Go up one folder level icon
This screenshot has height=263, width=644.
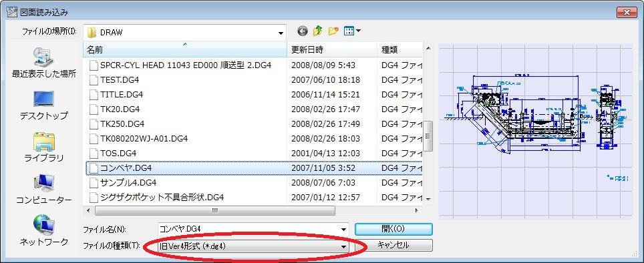(x=317, y=31)
